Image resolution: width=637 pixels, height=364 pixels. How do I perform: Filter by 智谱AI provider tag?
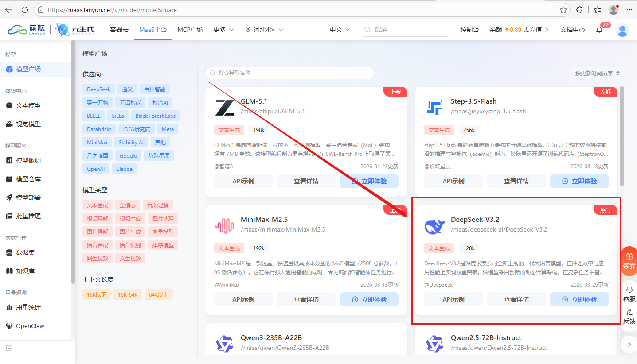coord(160,103)
